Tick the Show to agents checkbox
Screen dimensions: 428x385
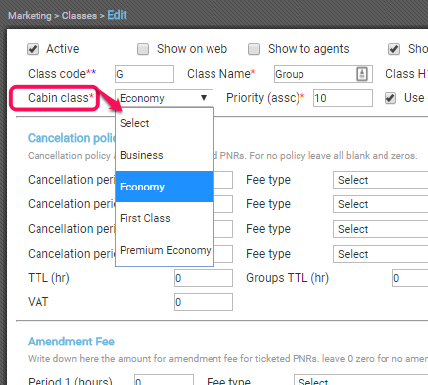(x=254, y=49)
